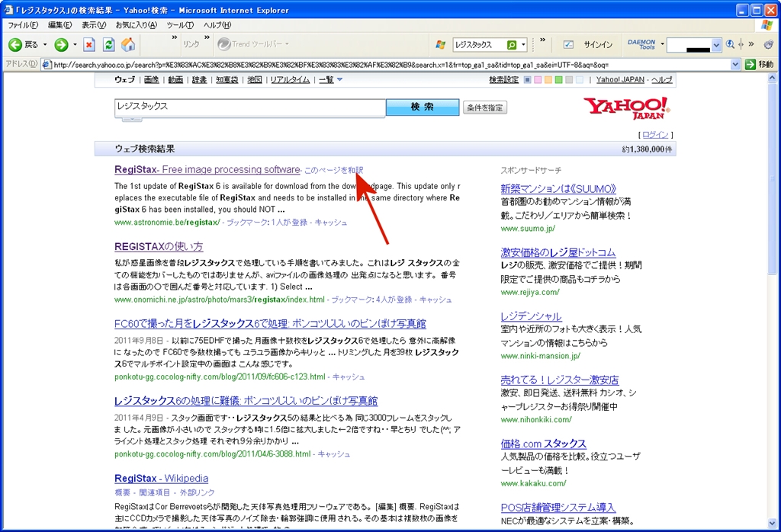Image resolution: width=781 pixels, height=532 pixels.
Task: Click the green 移動 Go button
Action: 760,65
